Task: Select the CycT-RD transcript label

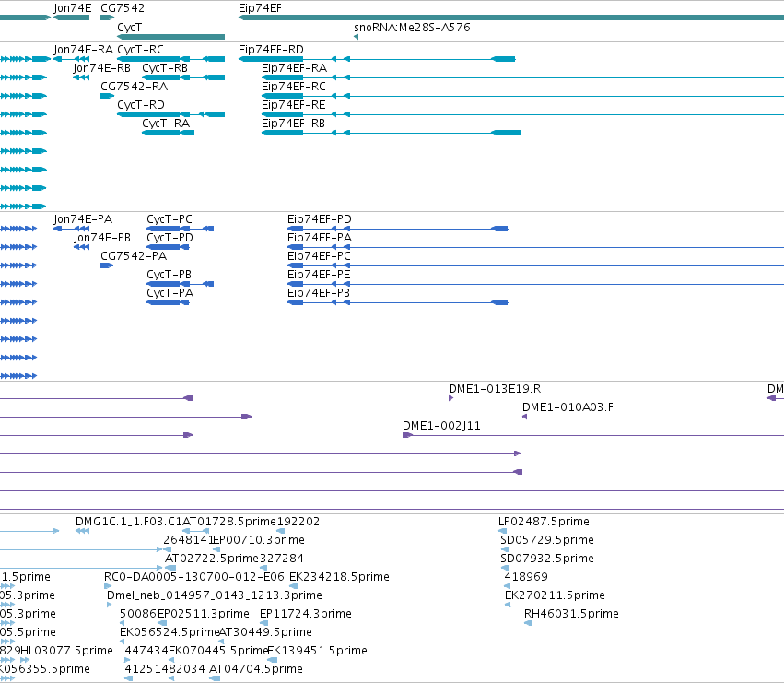Action: click(141, 105)
